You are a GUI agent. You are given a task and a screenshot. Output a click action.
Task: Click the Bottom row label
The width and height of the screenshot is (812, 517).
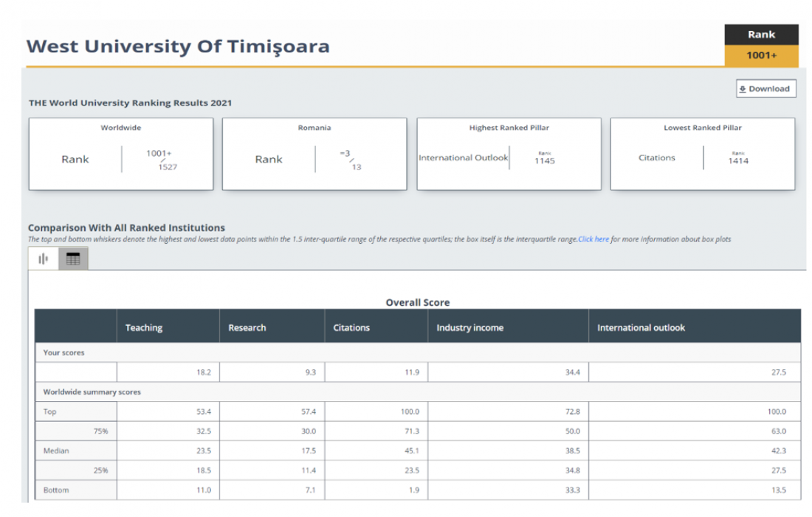(56, 490)
